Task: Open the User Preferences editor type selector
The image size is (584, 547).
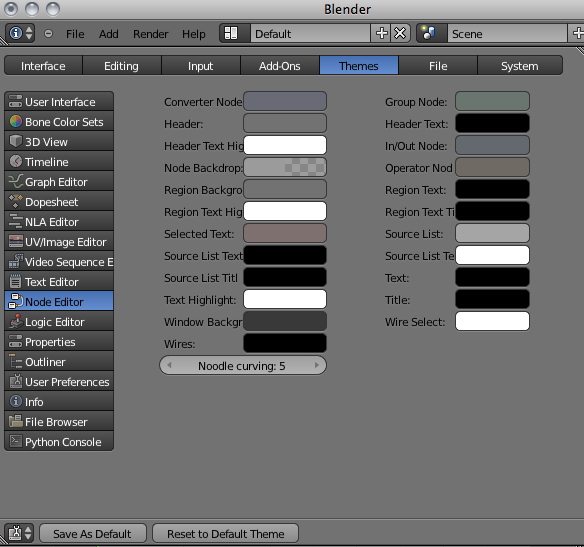Action: pos(19,533)
